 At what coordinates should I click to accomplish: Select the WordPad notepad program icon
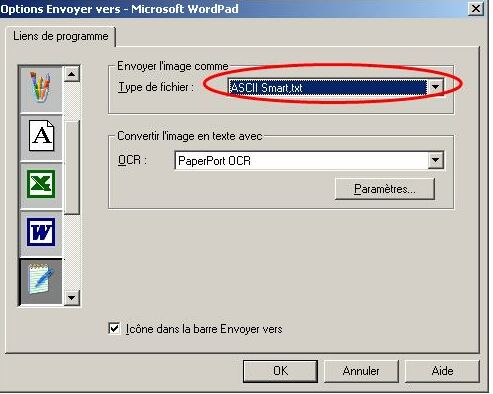pos(41,281)
